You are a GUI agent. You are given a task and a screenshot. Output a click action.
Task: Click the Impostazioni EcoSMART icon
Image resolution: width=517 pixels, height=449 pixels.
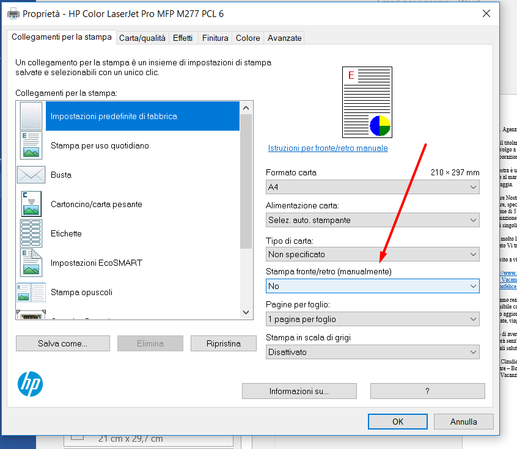tap(31, 263)
